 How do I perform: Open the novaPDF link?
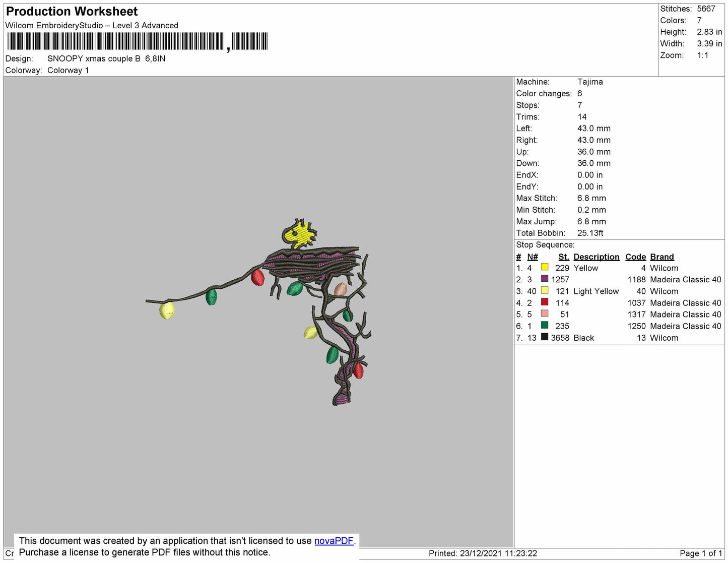coord(334,541)
